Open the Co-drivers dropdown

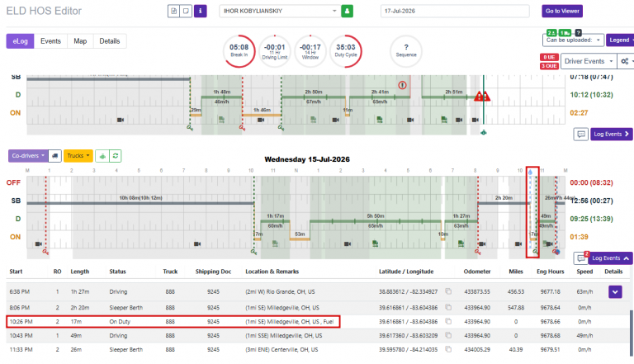coord(28,156)
